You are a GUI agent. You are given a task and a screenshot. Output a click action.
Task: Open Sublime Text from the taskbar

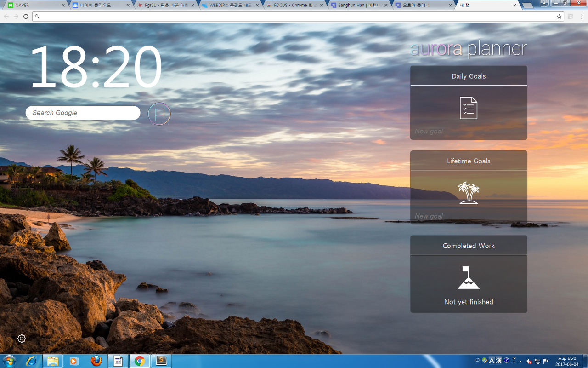coord(161,361)
